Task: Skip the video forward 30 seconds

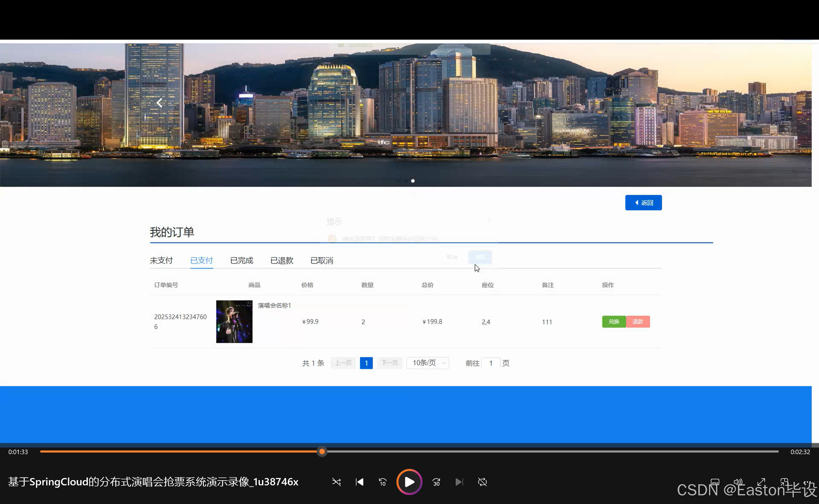Action: (436, 482)
